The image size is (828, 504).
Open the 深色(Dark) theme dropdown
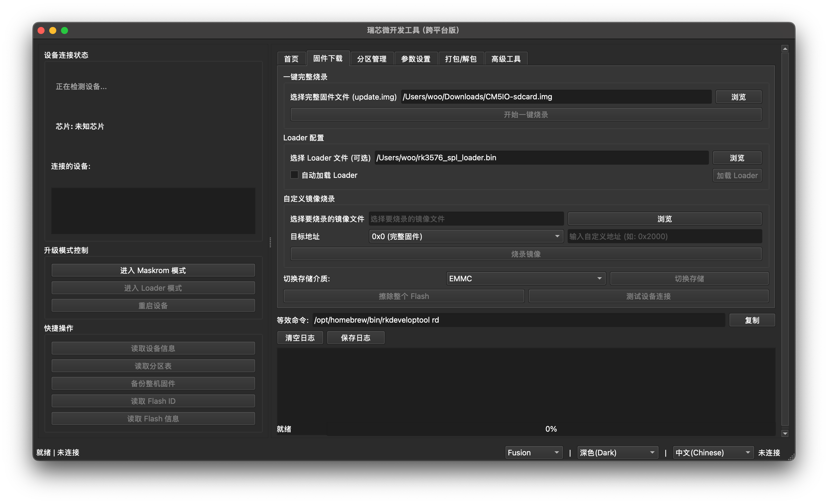click(617, 453)
